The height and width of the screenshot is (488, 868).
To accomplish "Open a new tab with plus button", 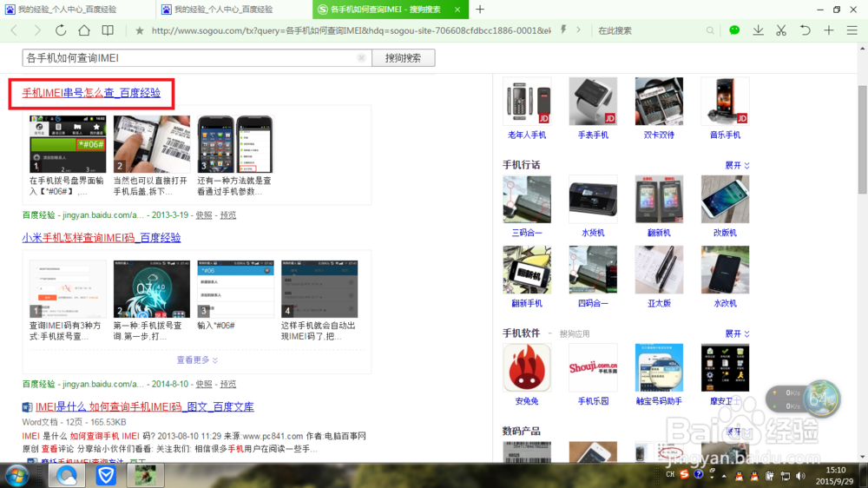I will [x=480, y=10].
